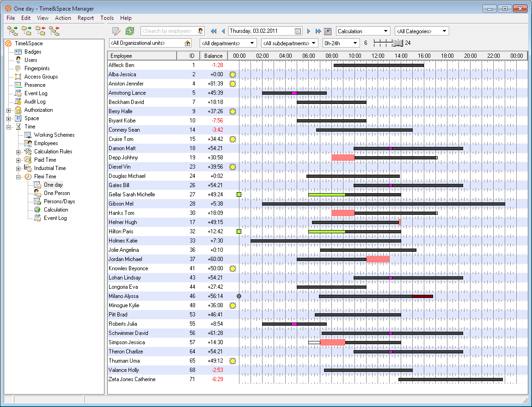This screenshot has height=407, width=532.
Task: Open Access Groups in the tree
Action: (41, 77)
